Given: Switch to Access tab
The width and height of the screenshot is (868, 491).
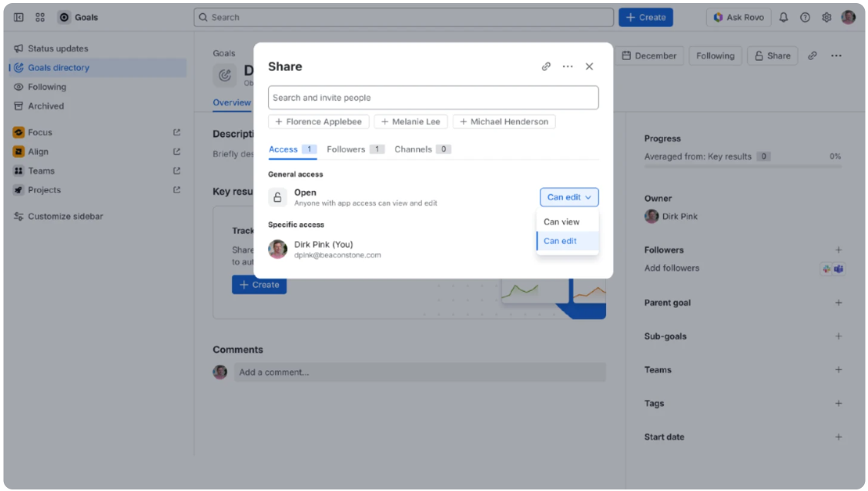Looking at the screenshot, I should pos(293,149).
